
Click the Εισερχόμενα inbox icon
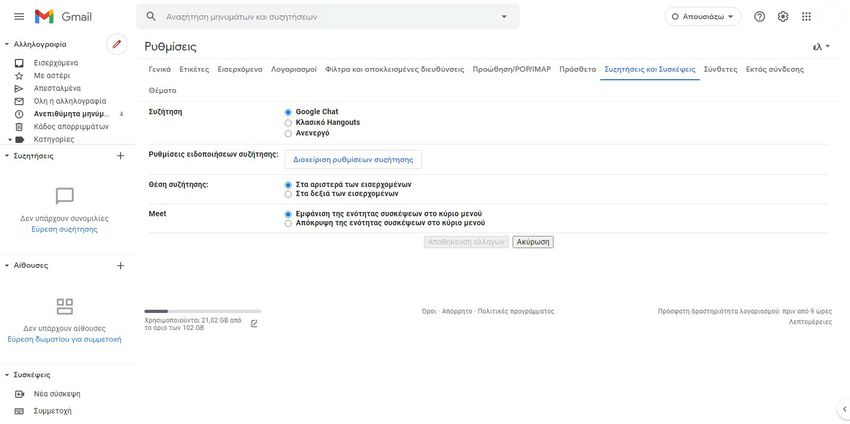[x=19, y=63]
